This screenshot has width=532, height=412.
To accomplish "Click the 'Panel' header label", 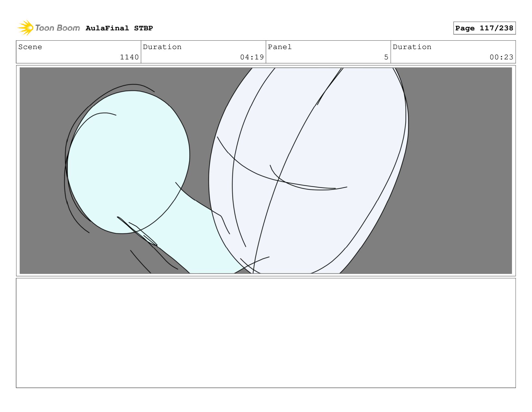I will 280,47.
